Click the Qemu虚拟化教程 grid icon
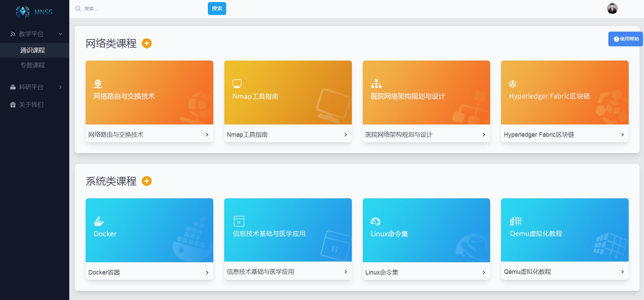The height and width of the screenshot is (300, 644). (515, 221)
